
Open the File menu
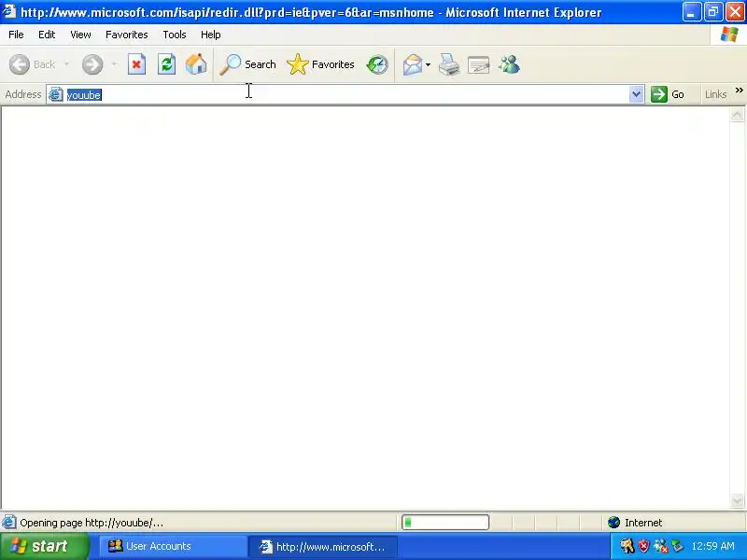tap(16, 35)
